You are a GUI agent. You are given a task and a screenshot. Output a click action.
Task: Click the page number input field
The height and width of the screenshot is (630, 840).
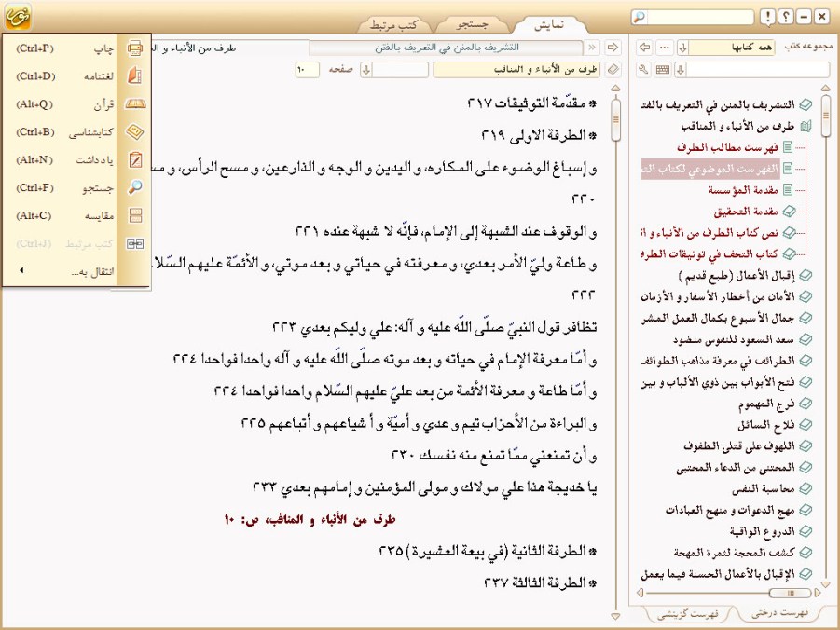click(308, 70)
